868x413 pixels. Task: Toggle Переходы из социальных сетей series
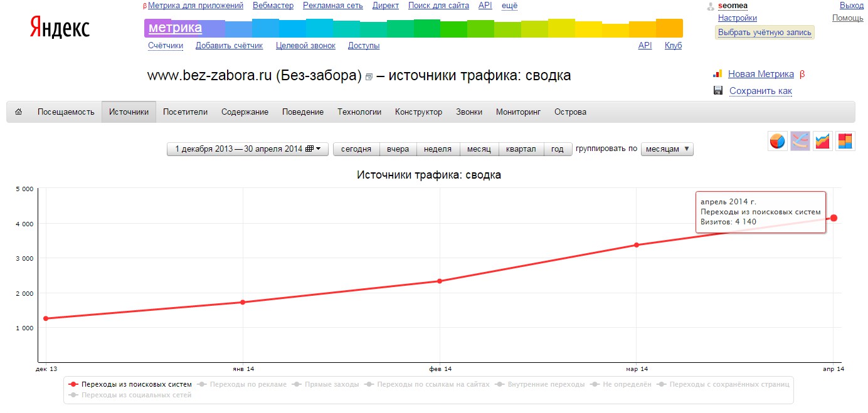[130, 395]
